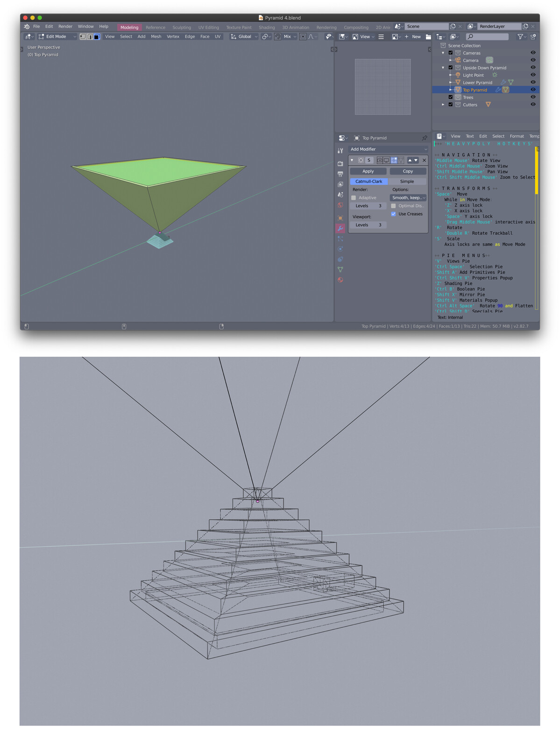Disable Use Creases checkbox

click(x=393, y=214)
